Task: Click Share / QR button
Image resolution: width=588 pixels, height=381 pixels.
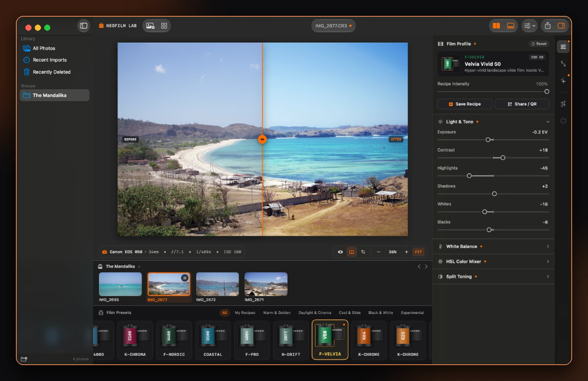Action: (522, 104)
